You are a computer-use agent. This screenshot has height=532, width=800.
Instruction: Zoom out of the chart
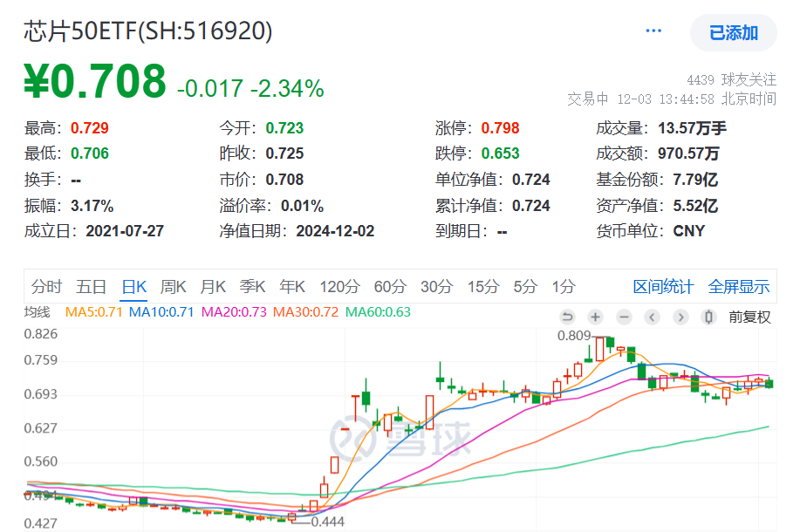(624, 317)
